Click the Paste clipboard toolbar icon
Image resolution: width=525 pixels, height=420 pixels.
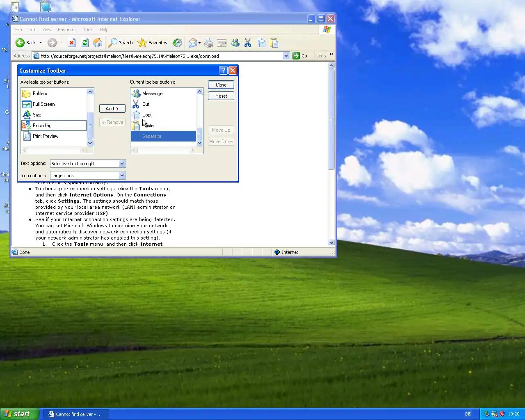274,43
